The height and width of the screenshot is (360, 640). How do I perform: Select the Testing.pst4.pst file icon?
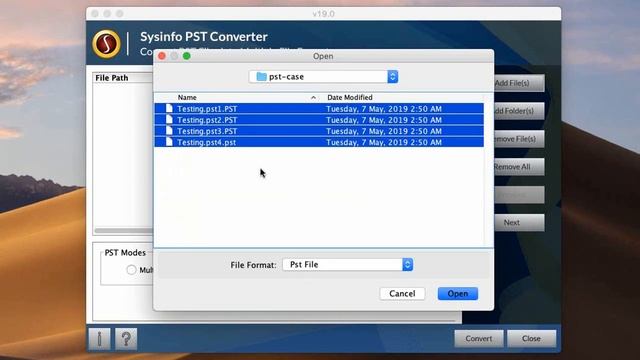169,142
